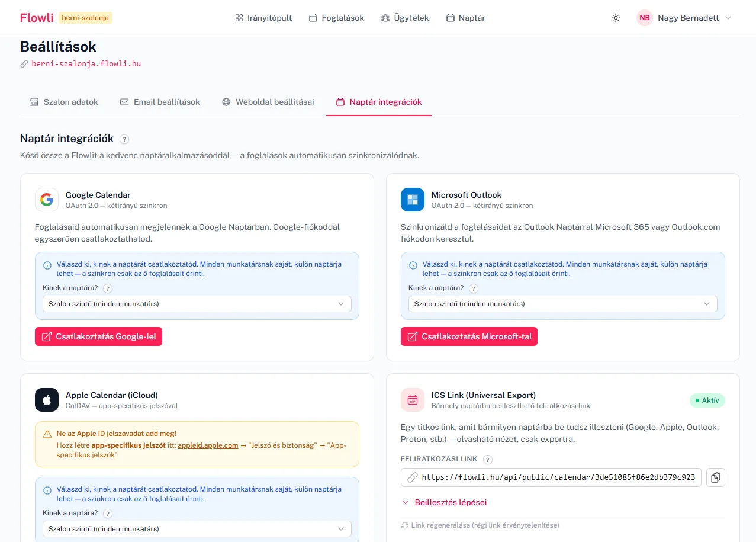Open the appleid.apple.com link

click(208, 445)
